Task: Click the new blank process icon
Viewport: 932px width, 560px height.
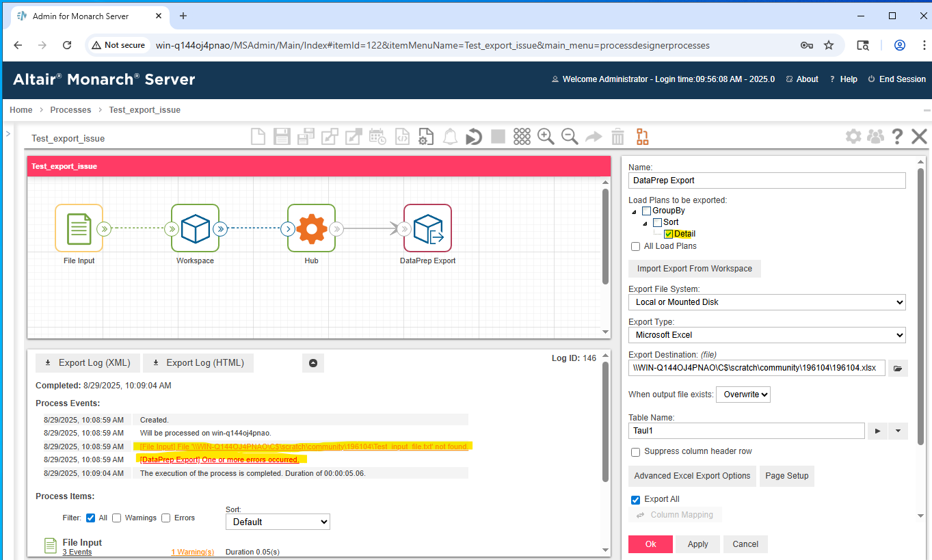Action: pyautogui.click(x=258, y=137)
